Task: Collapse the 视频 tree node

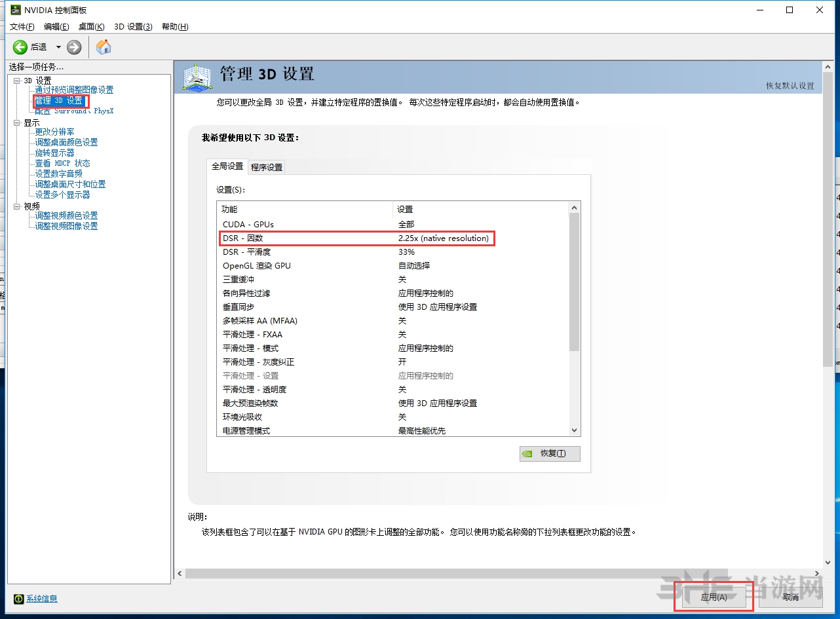Action: coord(17,206)
